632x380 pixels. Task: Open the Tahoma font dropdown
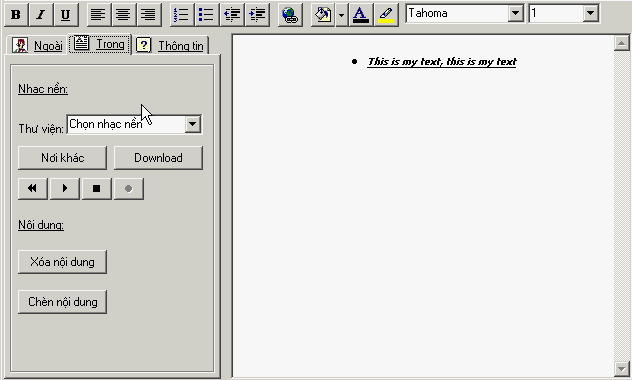click(515, 13)
